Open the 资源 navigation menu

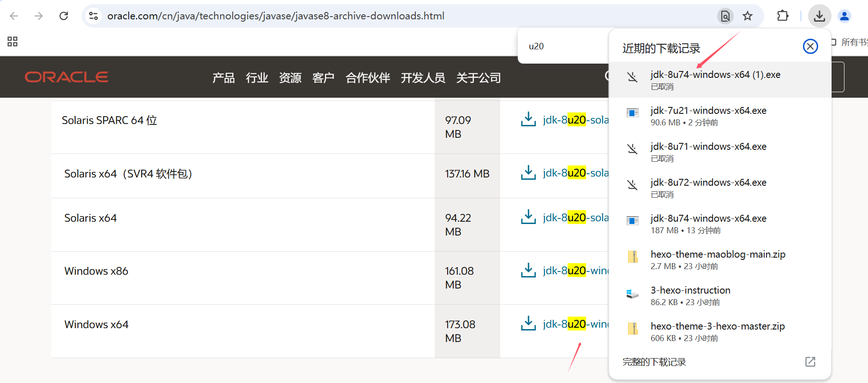[290, 78]
